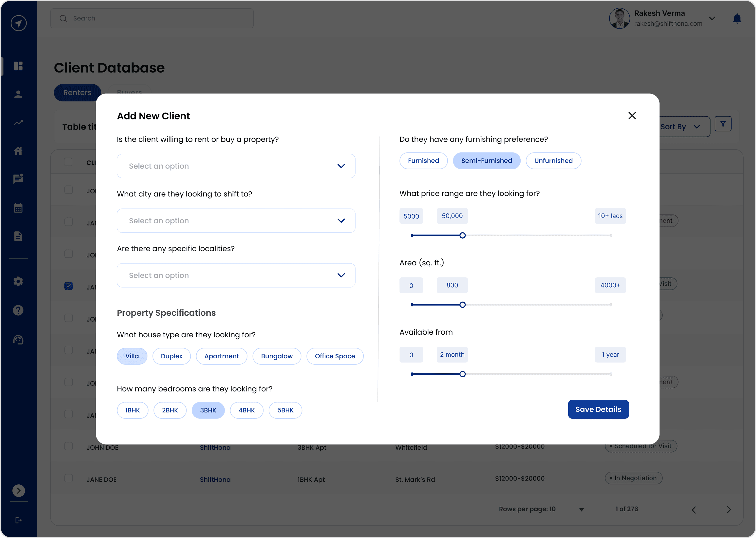
Task: Open the calendar sidebar icon
Action: click(x=18, y=208)
